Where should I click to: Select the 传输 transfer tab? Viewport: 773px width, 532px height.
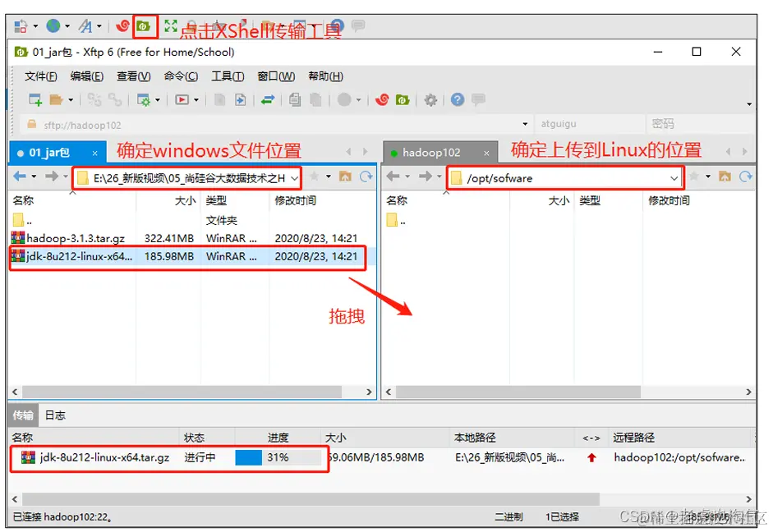click(23, 415)
